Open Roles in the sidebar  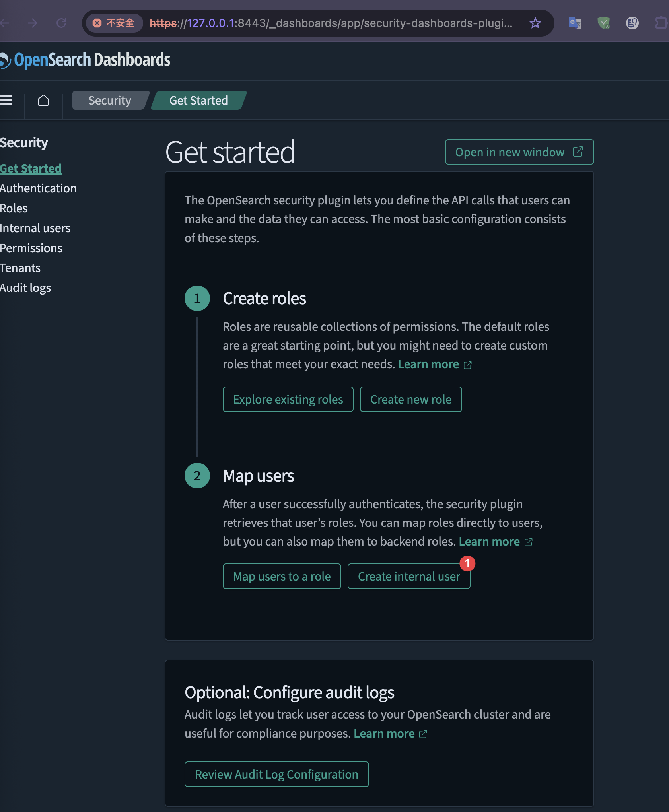14,208
